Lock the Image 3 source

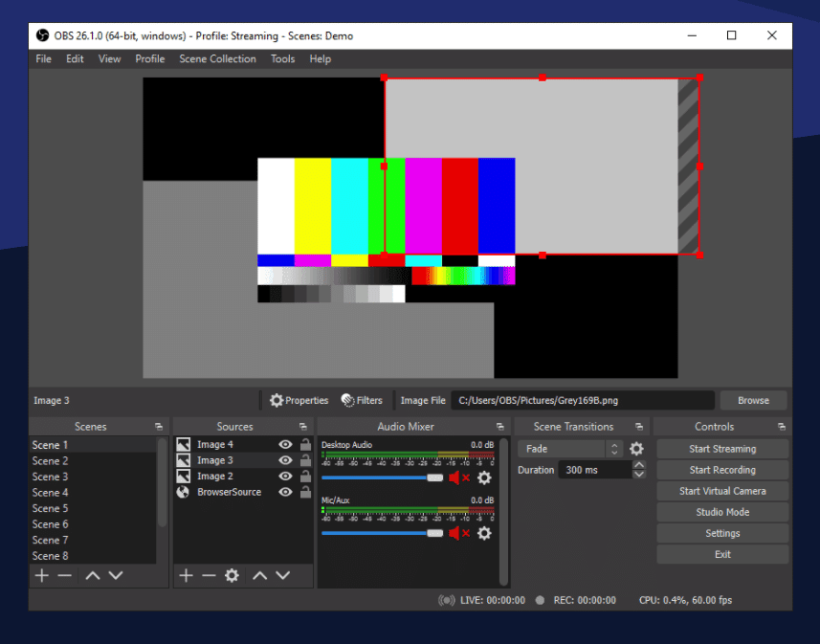click(x=305, y=460)
